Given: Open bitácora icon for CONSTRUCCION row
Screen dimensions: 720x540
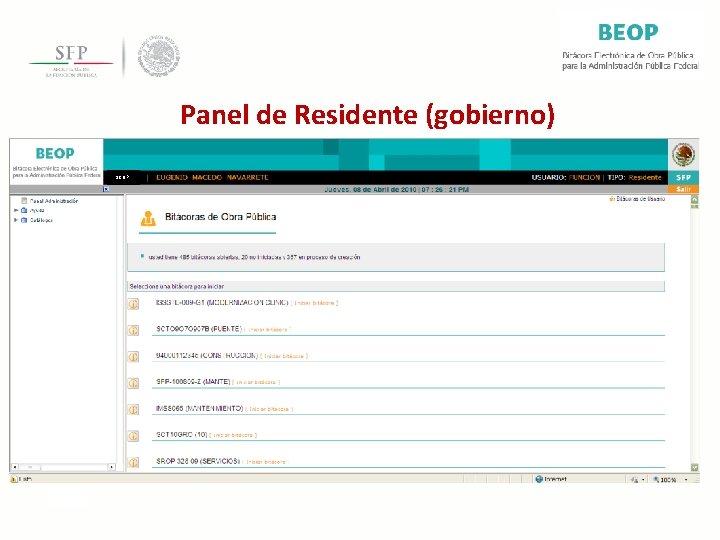Looking at the screenshot, I should click(x=134, y=357).
